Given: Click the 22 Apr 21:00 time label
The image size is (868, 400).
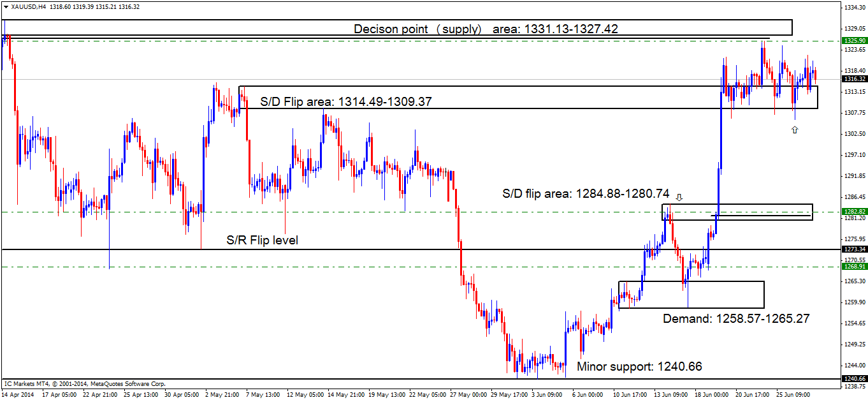Looking at the screenshot, I should (99, 395).
